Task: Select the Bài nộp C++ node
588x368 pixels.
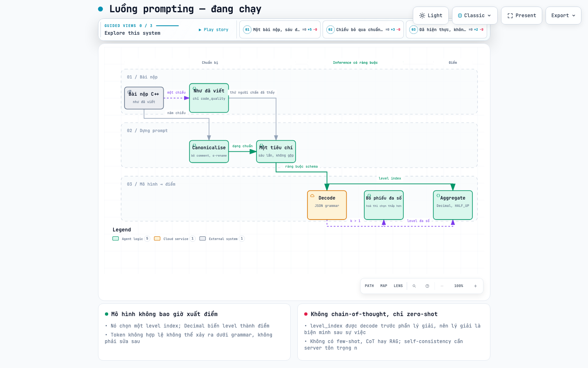Action: (144, 98)
